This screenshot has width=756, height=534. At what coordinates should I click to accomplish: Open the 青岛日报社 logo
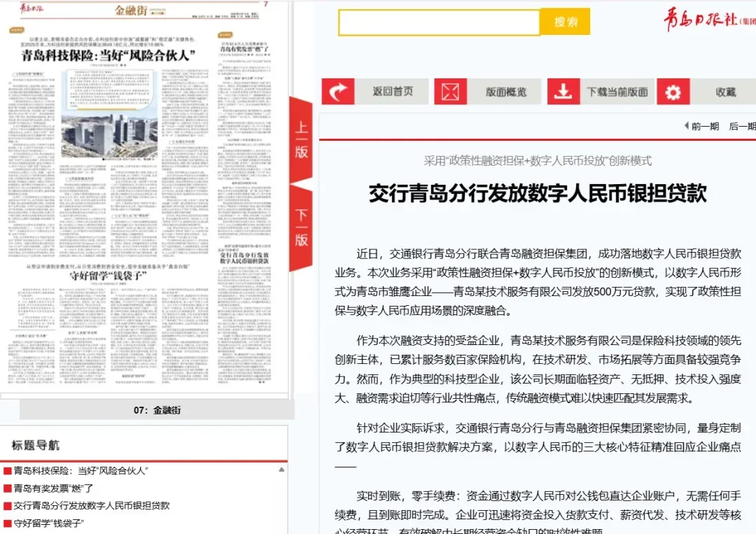coord(708,20)
